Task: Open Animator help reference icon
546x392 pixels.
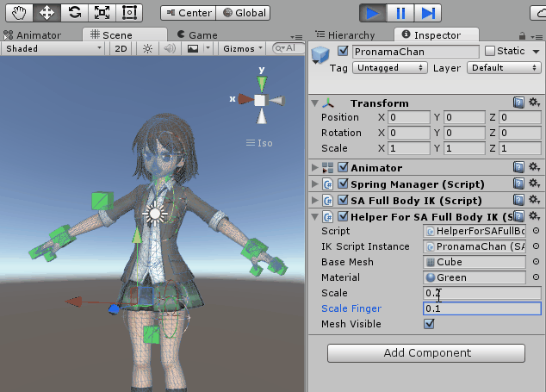Action: [x=518, y=167]
